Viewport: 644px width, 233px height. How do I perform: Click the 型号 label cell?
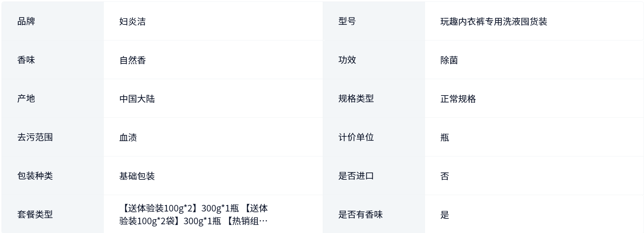coord(374,21)
